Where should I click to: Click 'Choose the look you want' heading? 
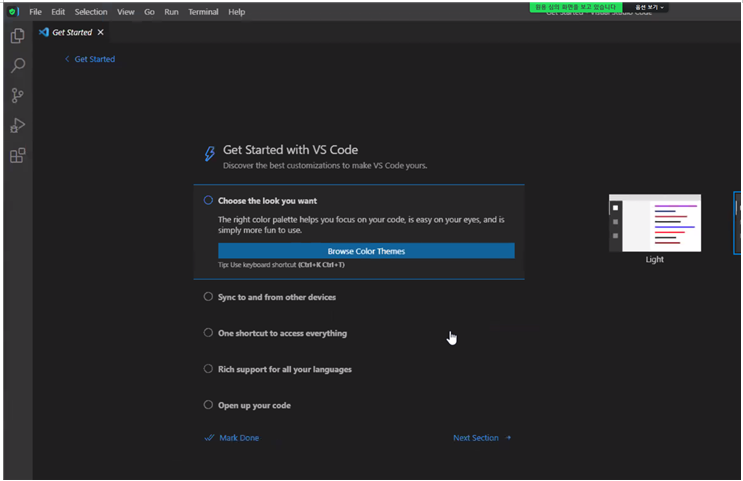pyautogui.click(x=267, y=201)
